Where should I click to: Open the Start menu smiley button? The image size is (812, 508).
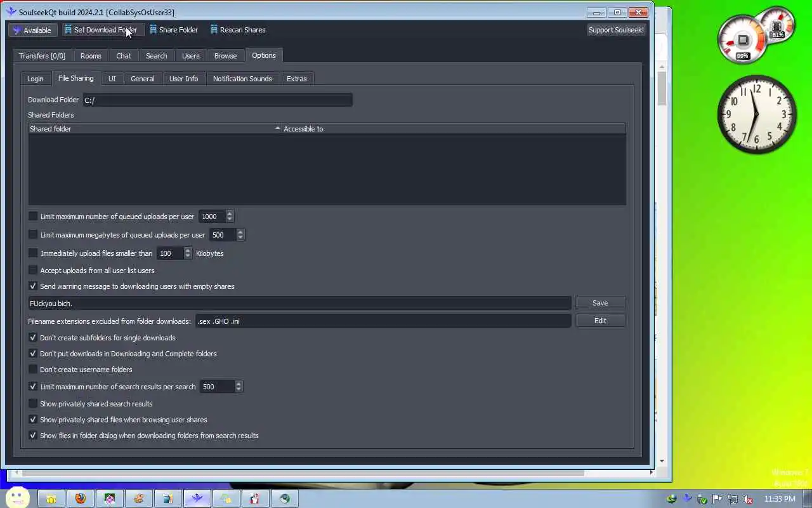[17, 498]
